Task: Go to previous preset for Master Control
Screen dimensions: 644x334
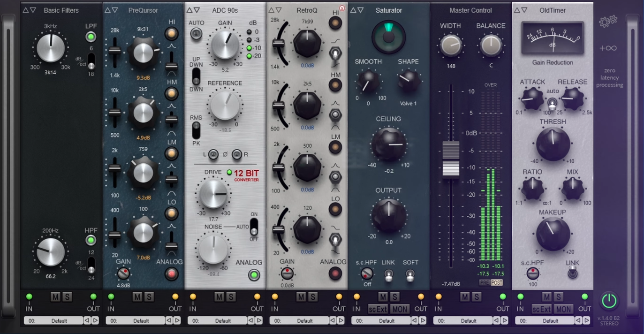Action: [x=496, y=320]
